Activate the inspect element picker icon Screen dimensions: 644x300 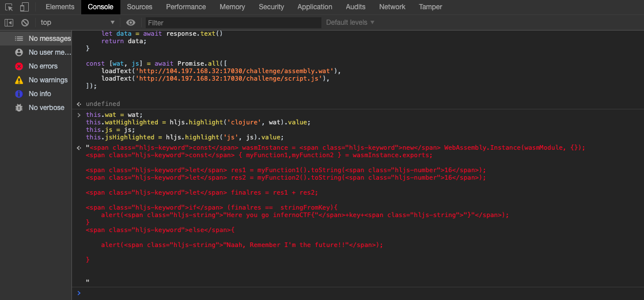pyautogui.click(x=9, y=7)
